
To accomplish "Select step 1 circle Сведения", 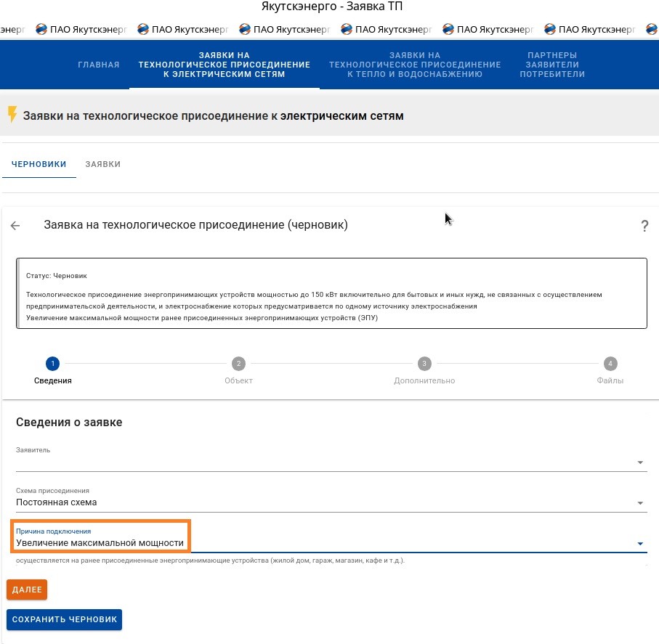I will click(x=52, y=364).
